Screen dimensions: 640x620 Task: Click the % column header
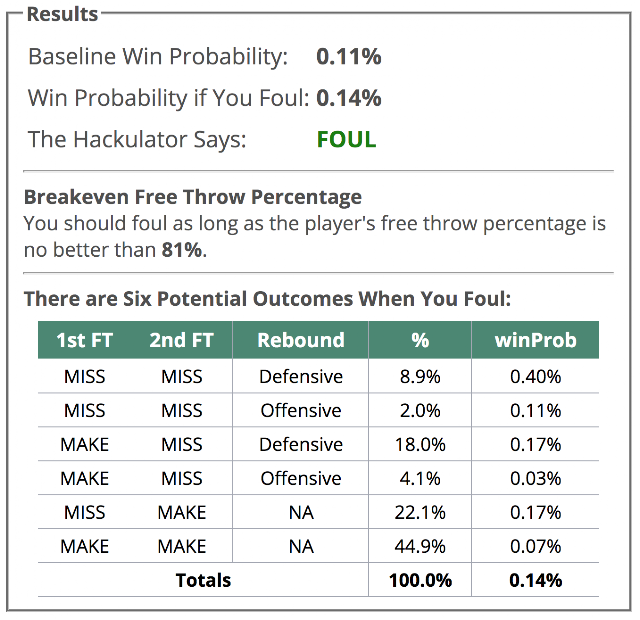(420, 340)
